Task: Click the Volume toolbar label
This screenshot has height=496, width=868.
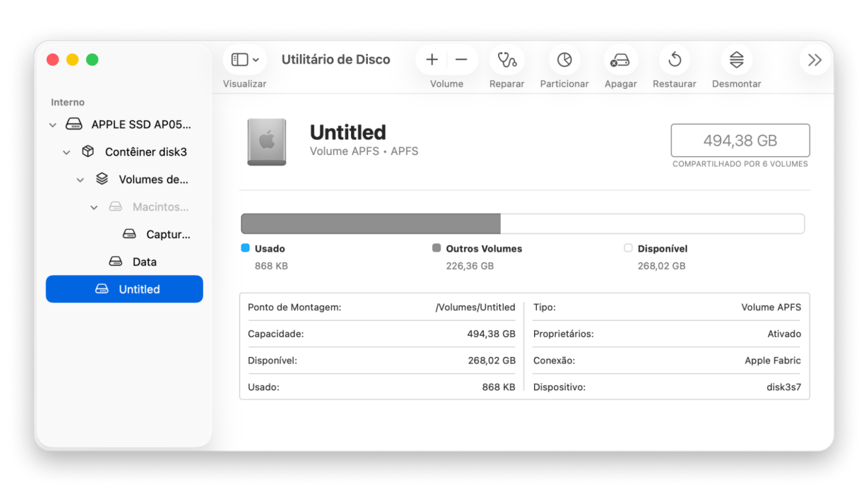Action: pyautogui.click(x=447, y=84)
